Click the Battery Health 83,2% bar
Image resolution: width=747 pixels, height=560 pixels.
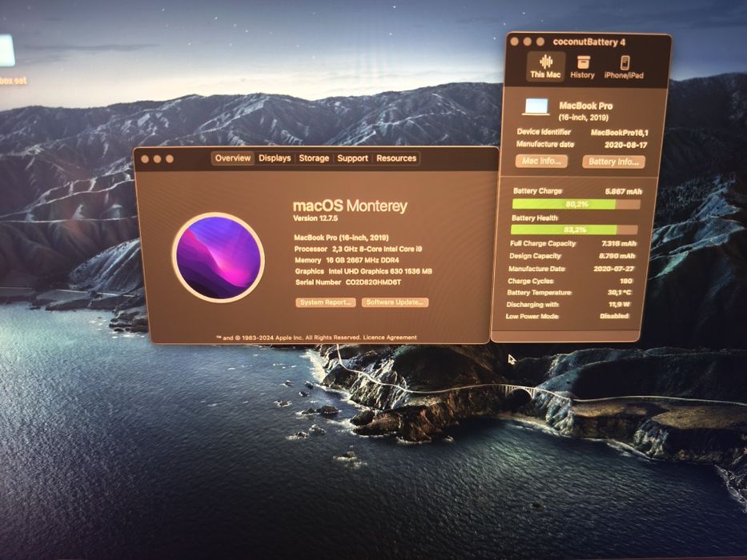click(574, 230)
